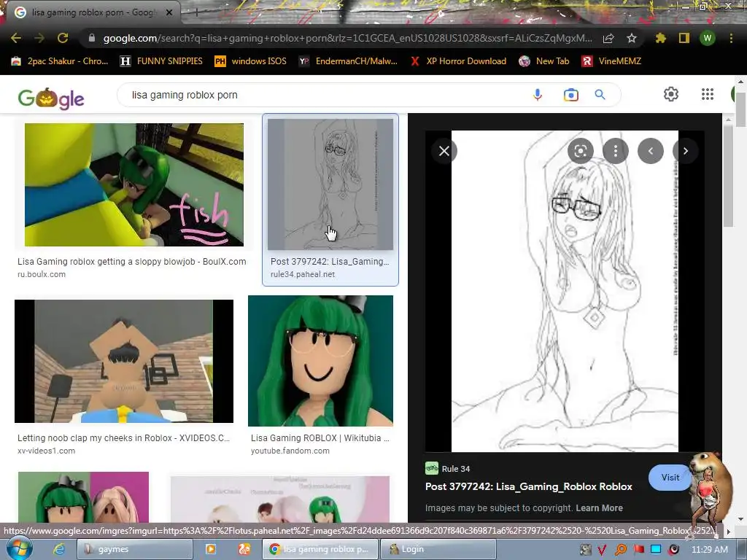Click the page vertical scrollbar thumb

coord(741,109)
